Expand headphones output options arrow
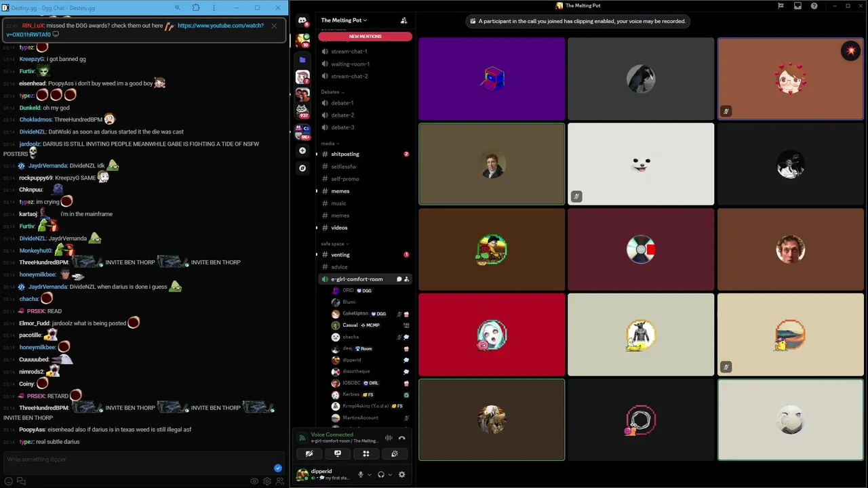The height and width of the screenshot is (488, 868). click(389, 474)
